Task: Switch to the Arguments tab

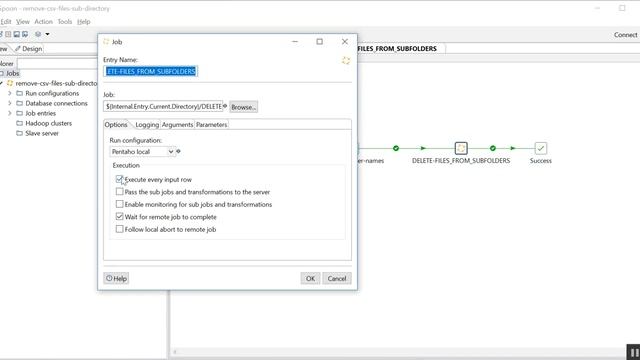Action: 177,125
